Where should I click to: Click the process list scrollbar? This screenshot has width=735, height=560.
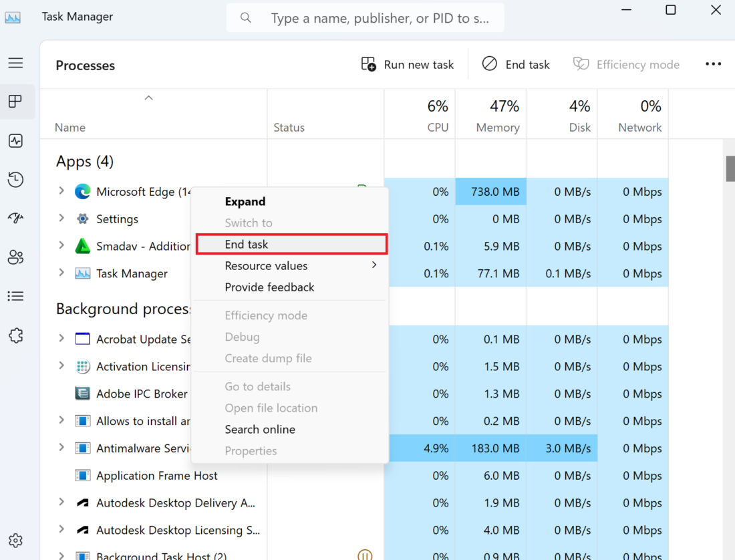pyautogui.click(x=729, y=168)
